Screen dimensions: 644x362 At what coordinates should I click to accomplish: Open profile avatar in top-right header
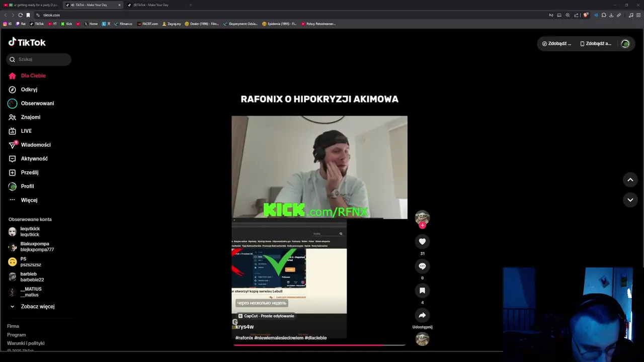pos(625,44)
